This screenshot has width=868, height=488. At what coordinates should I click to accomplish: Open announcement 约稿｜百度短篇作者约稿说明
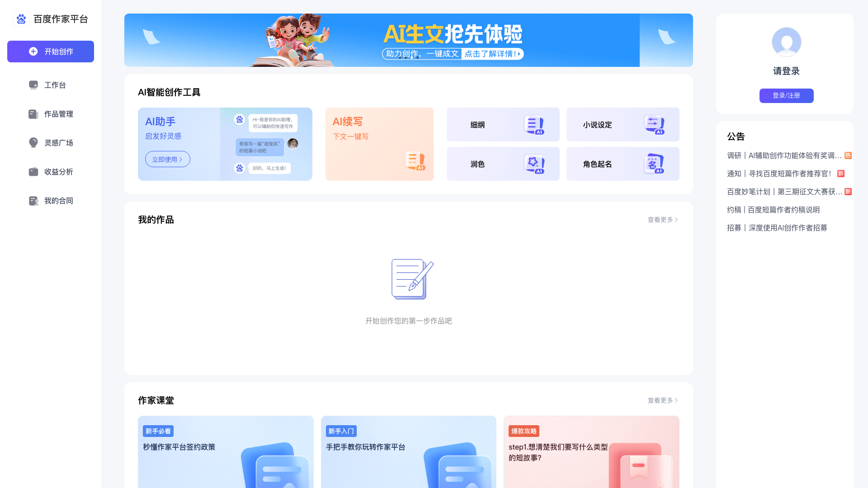point(774,210)
